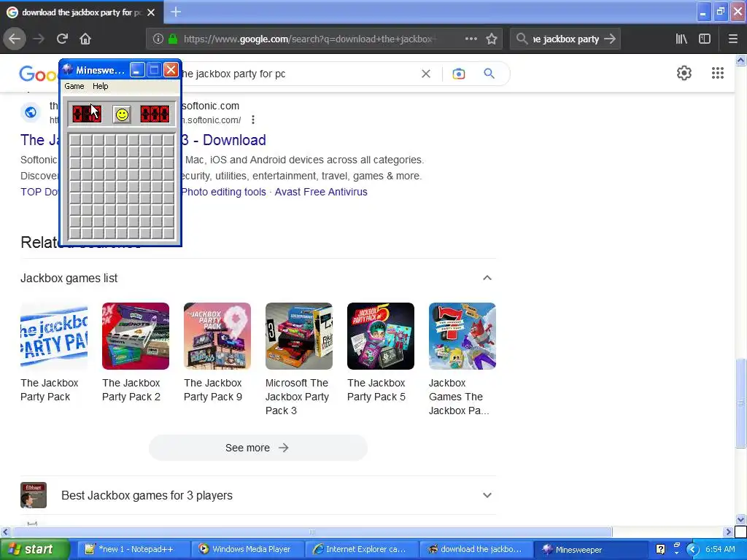
Task: Open the Photo editing tools link
Action: click(224, 192)
